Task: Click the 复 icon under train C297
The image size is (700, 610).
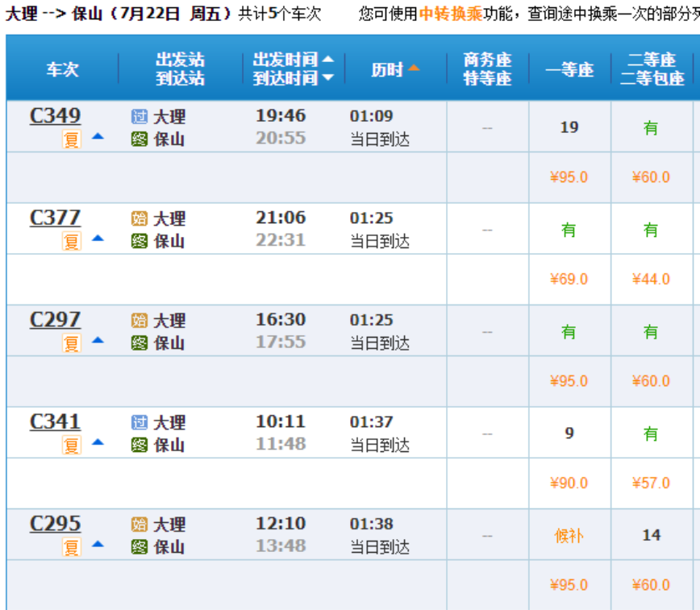Action: [x=72, y=343]
